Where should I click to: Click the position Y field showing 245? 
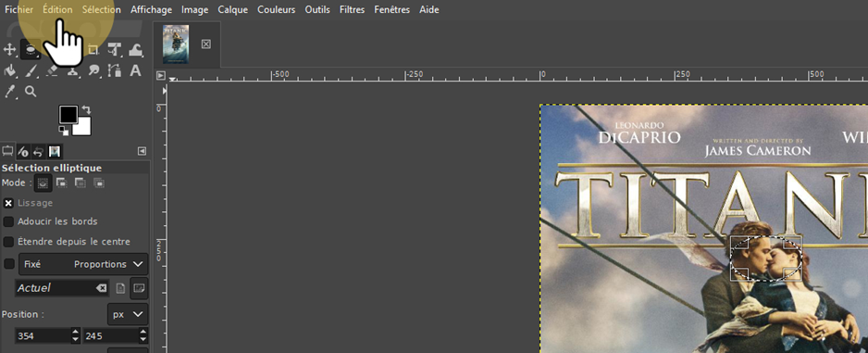111,335
